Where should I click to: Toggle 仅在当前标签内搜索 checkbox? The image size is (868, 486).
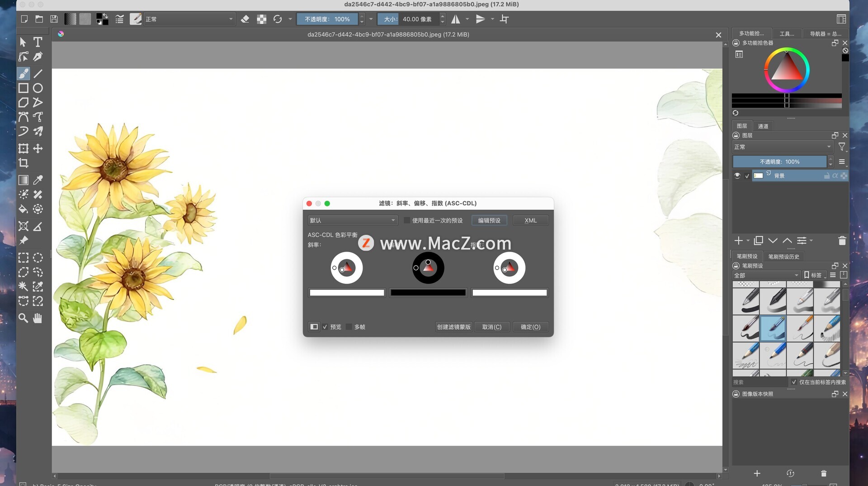(794, 382)
